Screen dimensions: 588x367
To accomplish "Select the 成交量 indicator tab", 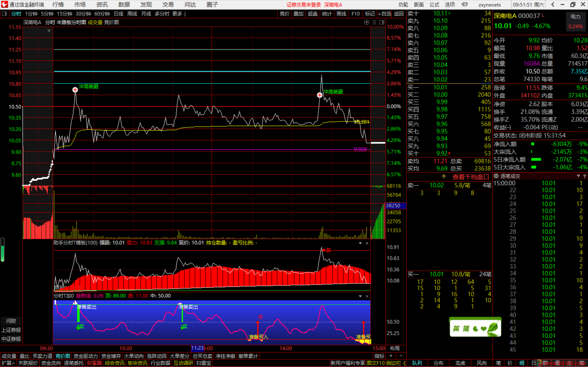I will click(9, 356).
